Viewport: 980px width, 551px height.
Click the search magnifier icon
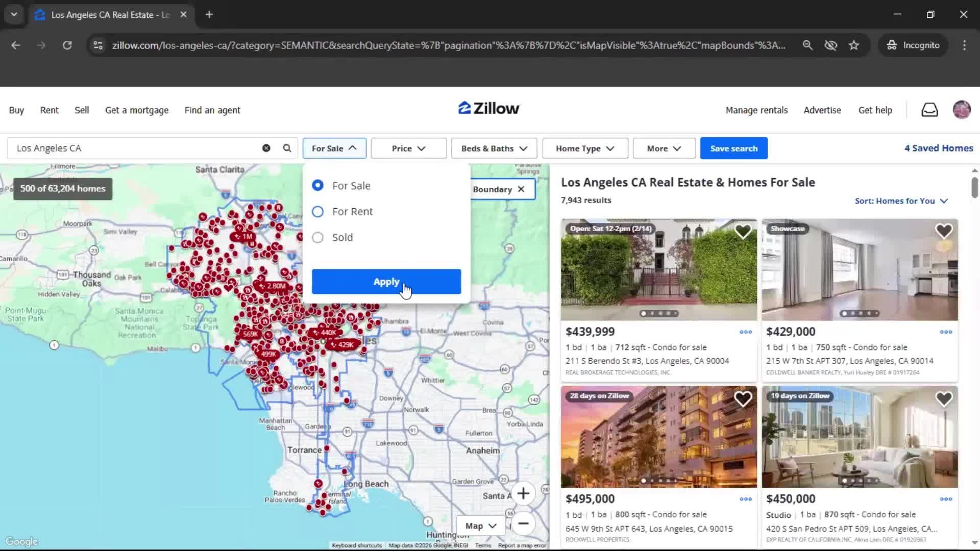(x=286, y=148)
